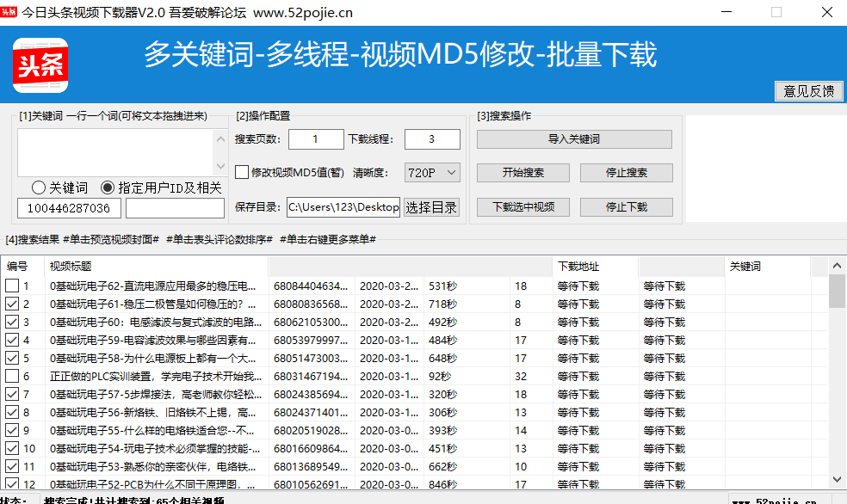Select title 0基础玩电子56-新烙铁、旧烙铁不上锡

pos(153,413)
